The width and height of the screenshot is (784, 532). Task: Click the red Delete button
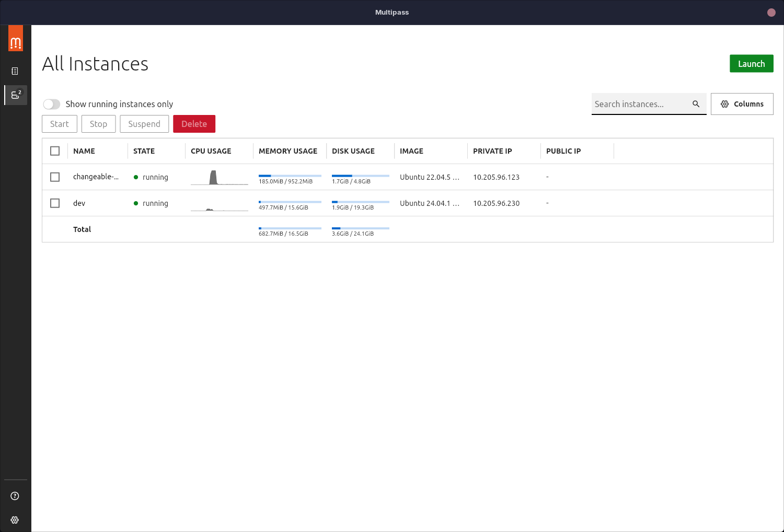coord(194,124)
